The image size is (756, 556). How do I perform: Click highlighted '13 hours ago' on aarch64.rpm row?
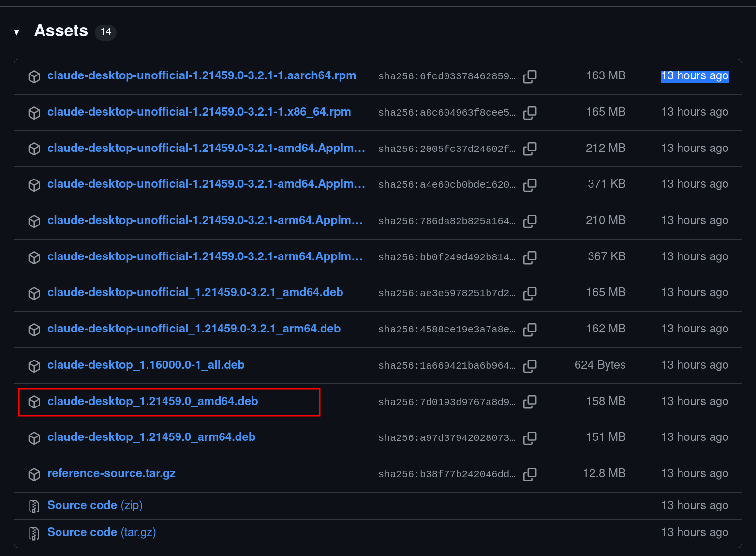(x=695, y=76)
